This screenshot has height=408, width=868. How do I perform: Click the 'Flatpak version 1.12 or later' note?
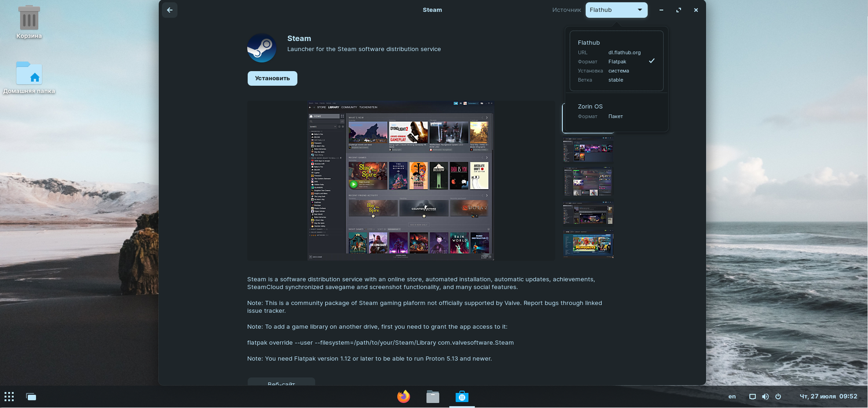pos(369,359)
